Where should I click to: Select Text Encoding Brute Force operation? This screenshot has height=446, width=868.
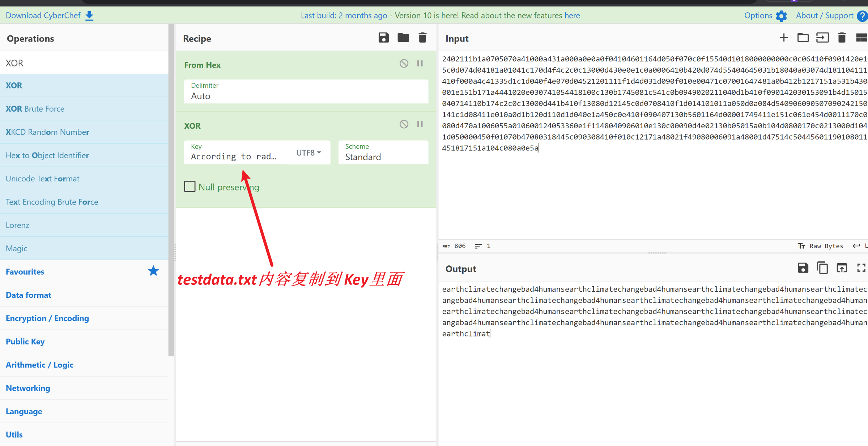(84, 202)
